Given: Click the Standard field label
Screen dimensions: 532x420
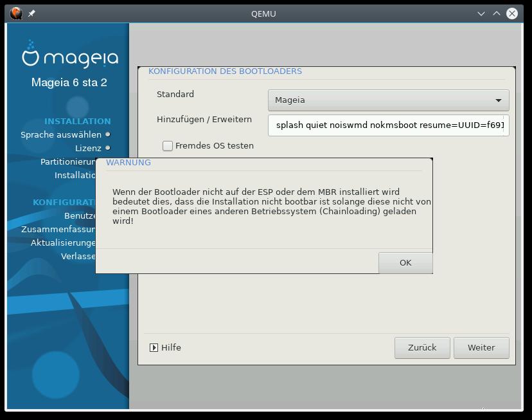Looking at the screenshot, I should click(x=175, y=95).
